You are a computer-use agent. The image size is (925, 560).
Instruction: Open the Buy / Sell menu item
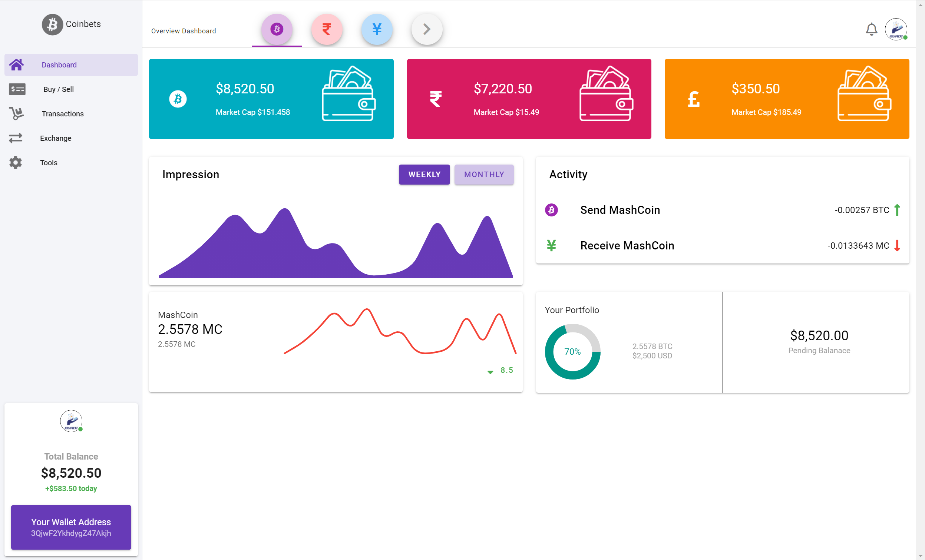(x=58, y=89)
